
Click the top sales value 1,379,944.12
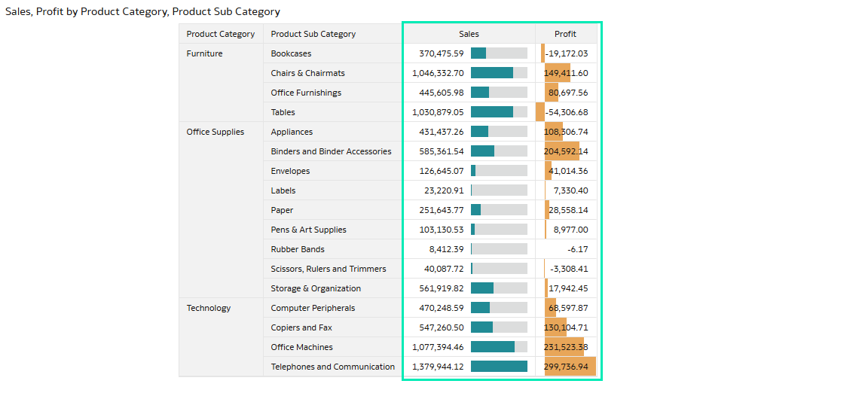(x=438, y=367)
